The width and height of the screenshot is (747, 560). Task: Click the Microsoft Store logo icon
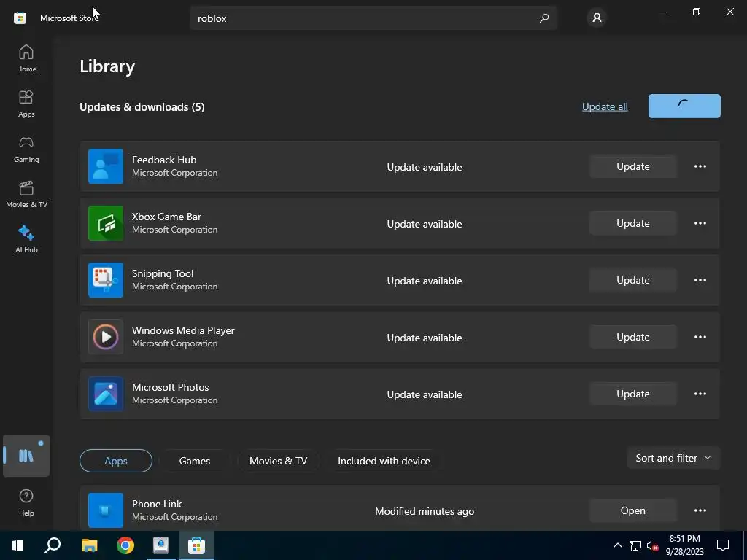tap(20, 18)
